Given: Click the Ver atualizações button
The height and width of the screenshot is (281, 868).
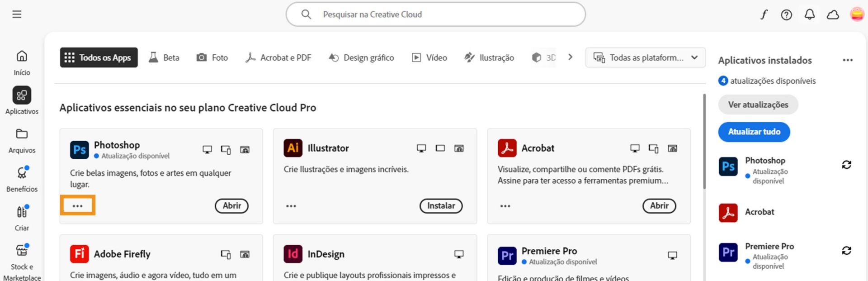Looking at the screenshot, I should pyautogui.click(x=758, y=105).
